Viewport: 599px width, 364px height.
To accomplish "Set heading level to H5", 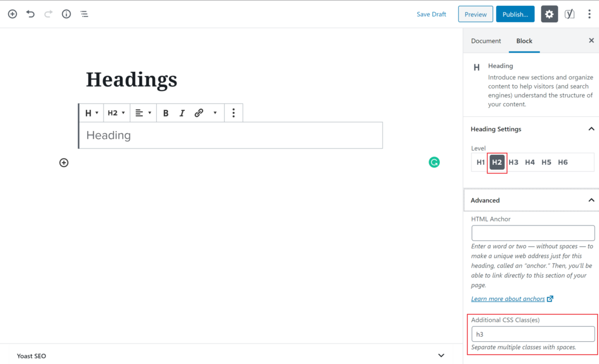I will tap(546, 162).
